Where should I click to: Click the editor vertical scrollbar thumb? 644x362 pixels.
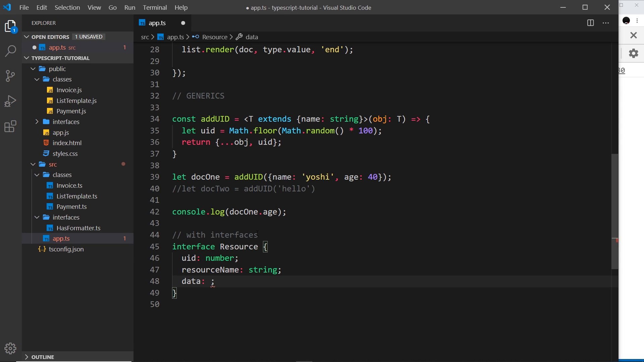point(614,211)
